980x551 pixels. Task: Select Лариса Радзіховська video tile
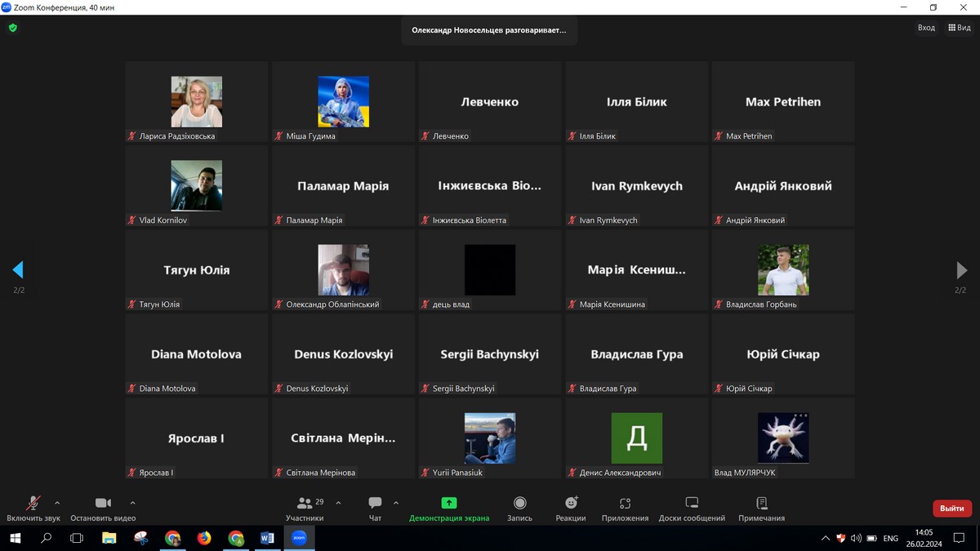(196, 102)
